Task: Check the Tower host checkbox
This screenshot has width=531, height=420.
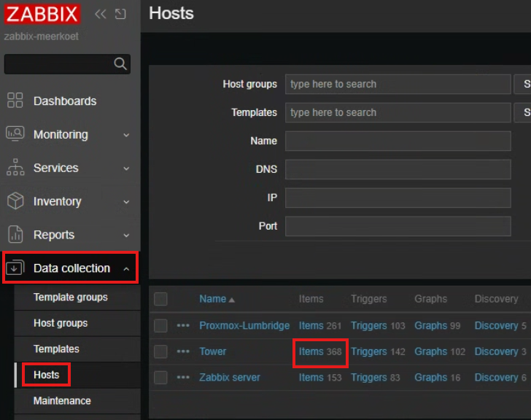Action: click(x=160, y=351)
